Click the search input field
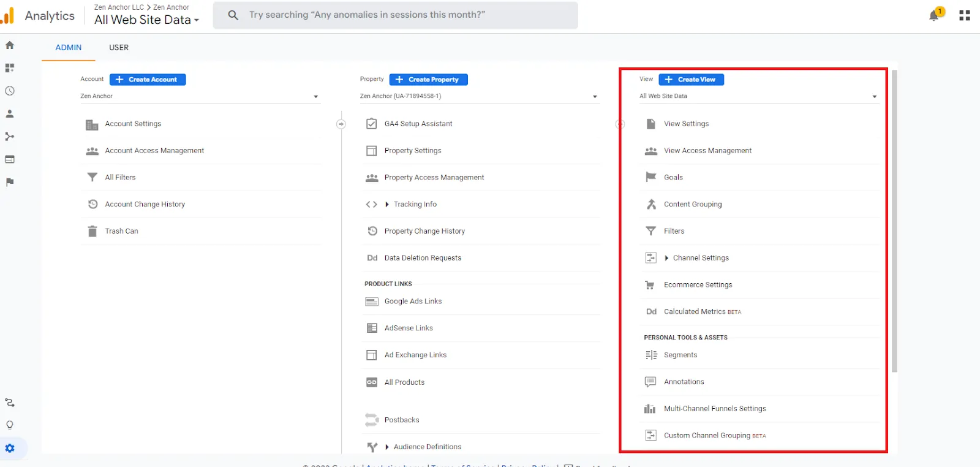 click(x=396, y=15)
